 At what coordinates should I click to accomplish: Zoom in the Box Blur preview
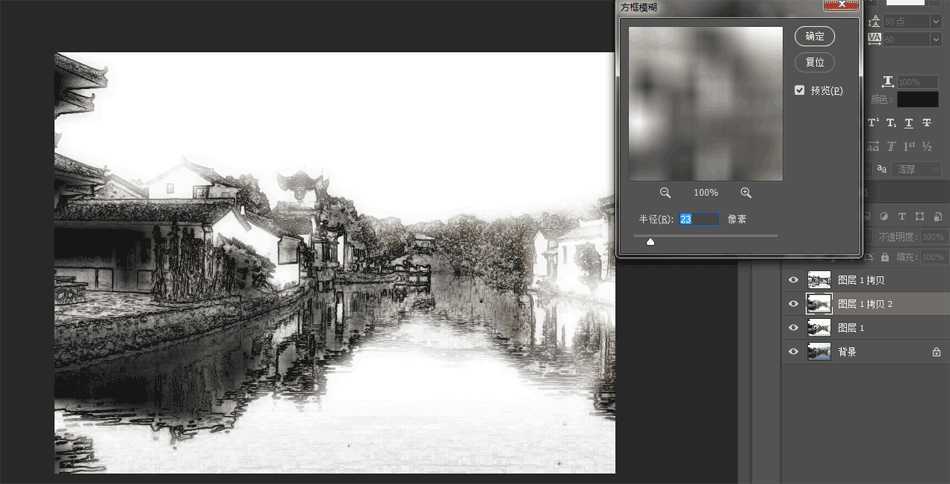coord(746,193)
